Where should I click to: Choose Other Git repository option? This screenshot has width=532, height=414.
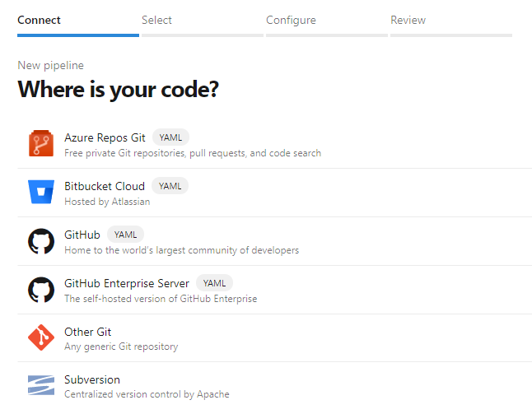87,332
